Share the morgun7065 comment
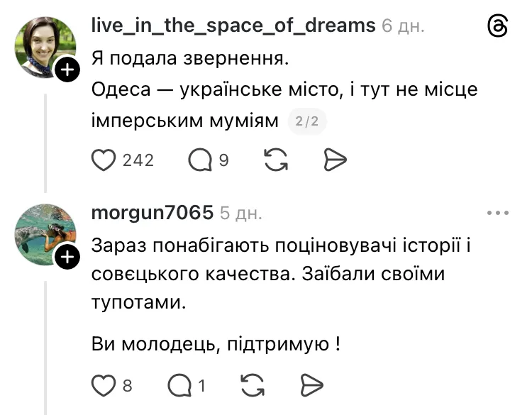The image size is (532, 415). tap(311, 385)
